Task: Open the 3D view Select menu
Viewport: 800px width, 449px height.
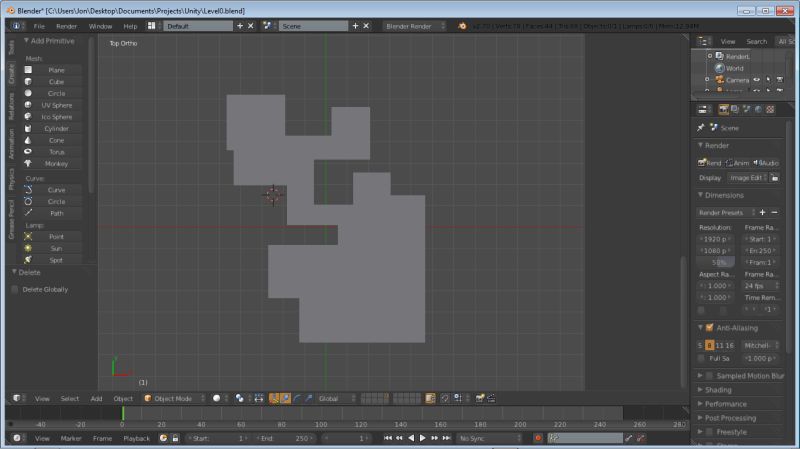Action: 70,398
